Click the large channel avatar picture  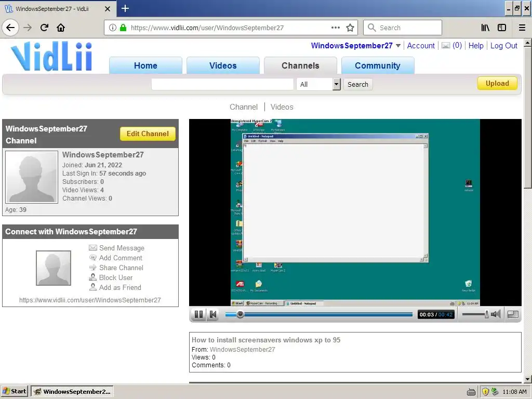click(x=32, y=177)
